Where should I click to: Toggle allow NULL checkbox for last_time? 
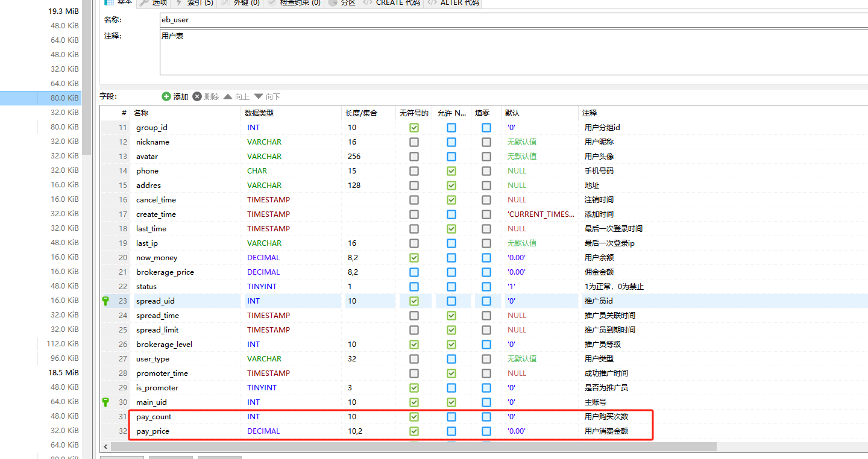click(x=451, y=229)
